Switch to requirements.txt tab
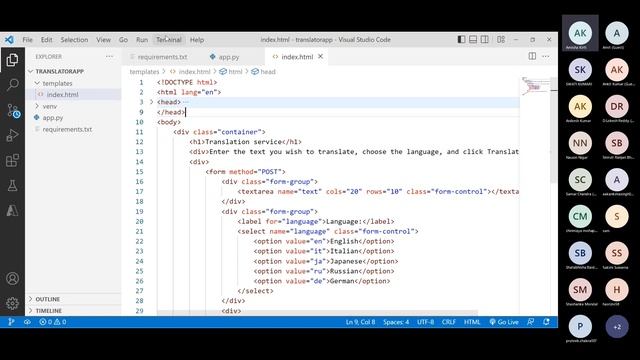Screen dimensions: 640x360 162,57
